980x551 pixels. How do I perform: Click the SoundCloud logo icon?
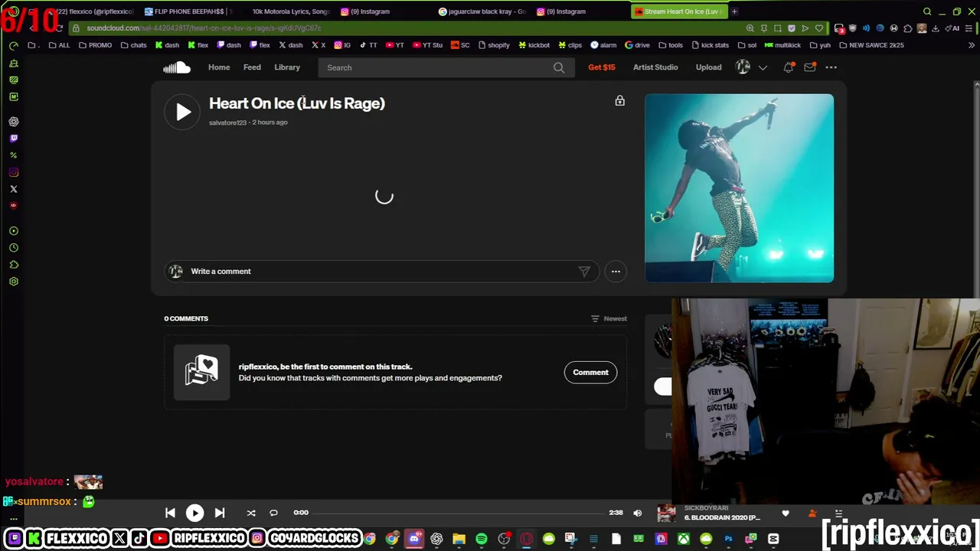click(176, 67)
